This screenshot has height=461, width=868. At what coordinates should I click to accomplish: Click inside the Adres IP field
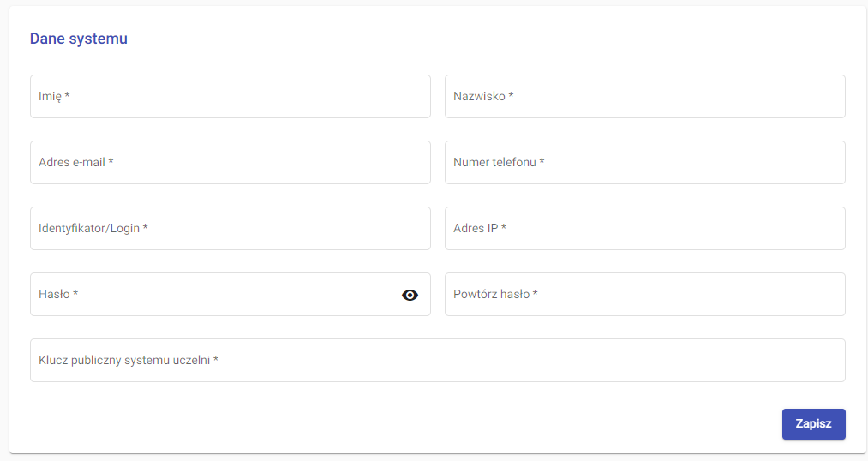668,229
